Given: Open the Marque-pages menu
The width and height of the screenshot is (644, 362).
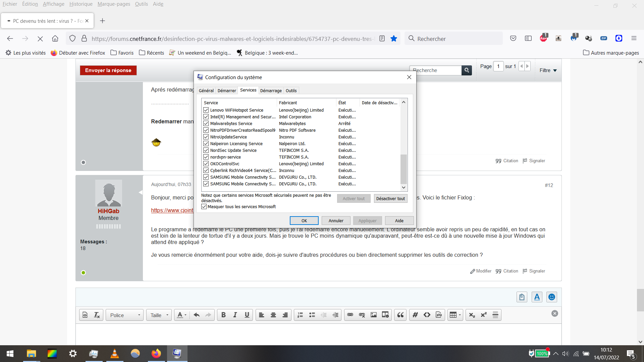Looking at the screenshot, I should 114,4.
